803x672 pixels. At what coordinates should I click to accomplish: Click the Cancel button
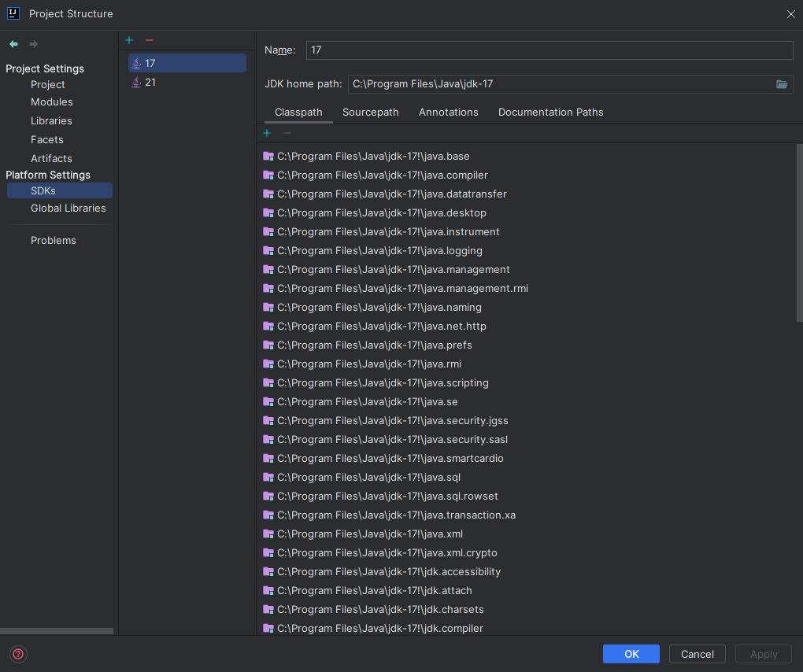tap(697, 654)
